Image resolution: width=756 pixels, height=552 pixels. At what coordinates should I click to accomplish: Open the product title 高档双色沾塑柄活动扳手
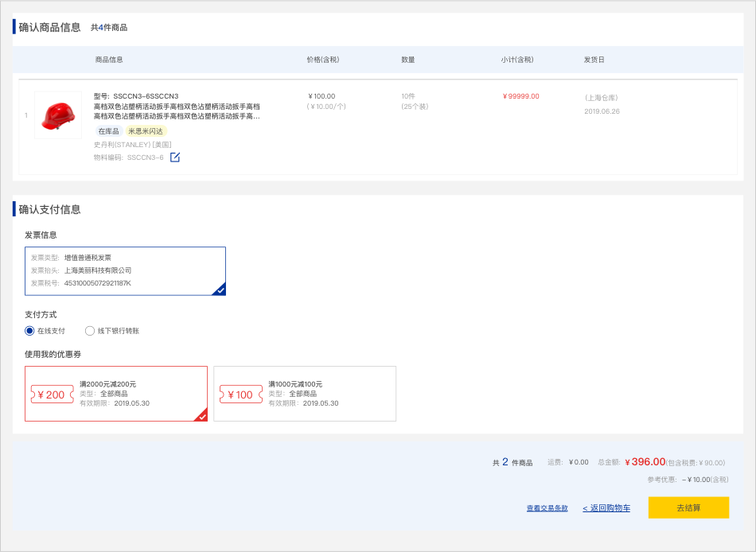(x=177, y=111)
